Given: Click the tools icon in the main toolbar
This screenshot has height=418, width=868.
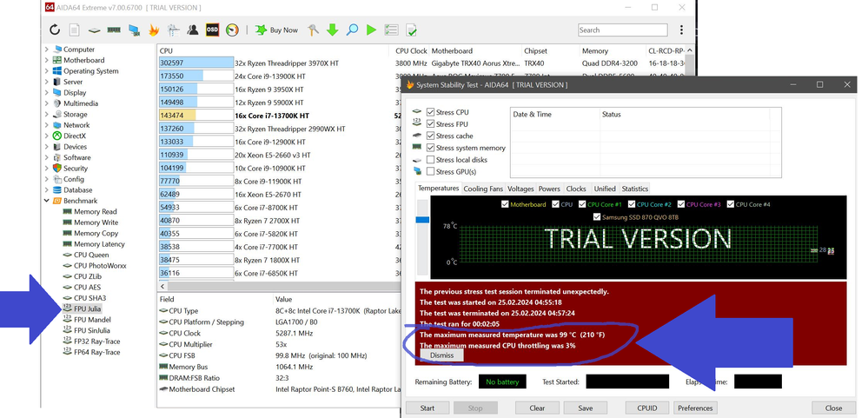Looking at the screenshot, I should click(x=313, y=30).
